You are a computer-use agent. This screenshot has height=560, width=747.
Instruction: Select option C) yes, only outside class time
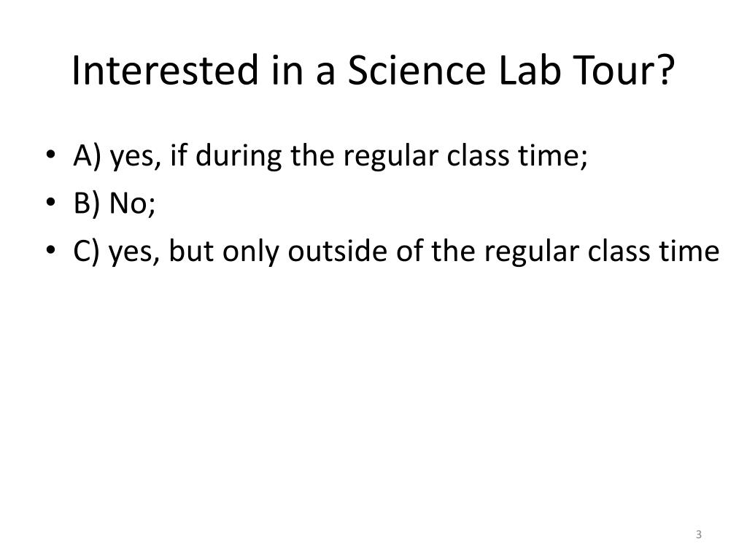pyautogui.click(x=396, y=252)
